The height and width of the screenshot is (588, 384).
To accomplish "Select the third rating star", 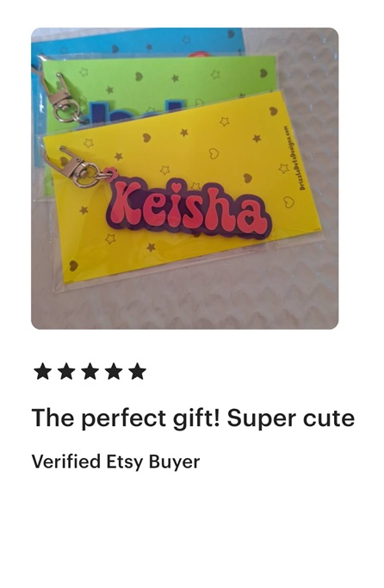I will [x=90, y=372].
